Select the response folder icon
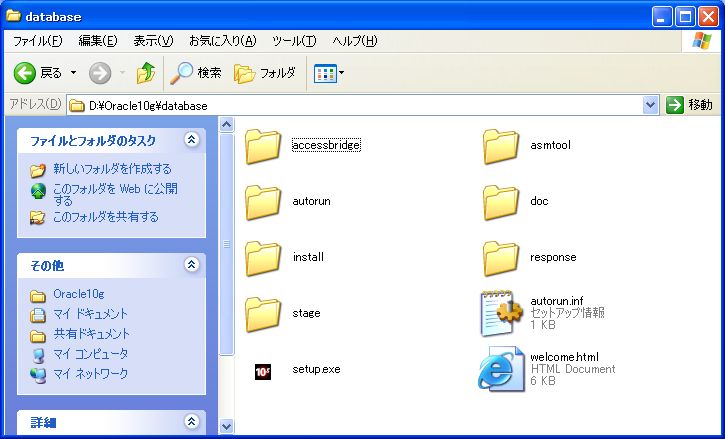The width and height of the screenshot is (725, 439). click(x=500, y=258)
